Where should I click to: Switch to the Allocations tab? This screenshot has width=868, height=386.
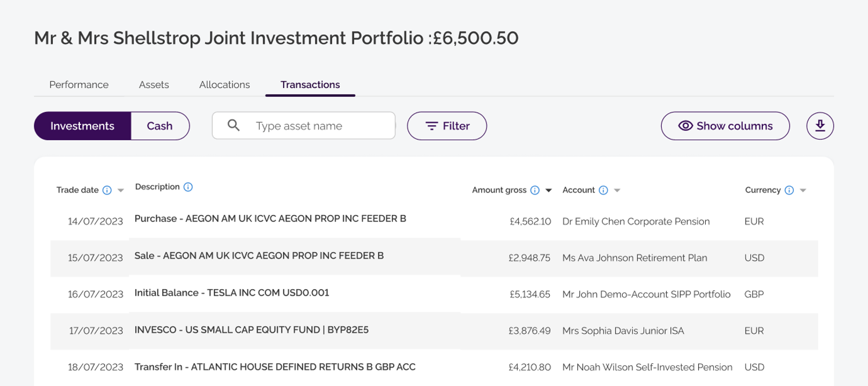[224, 85]
